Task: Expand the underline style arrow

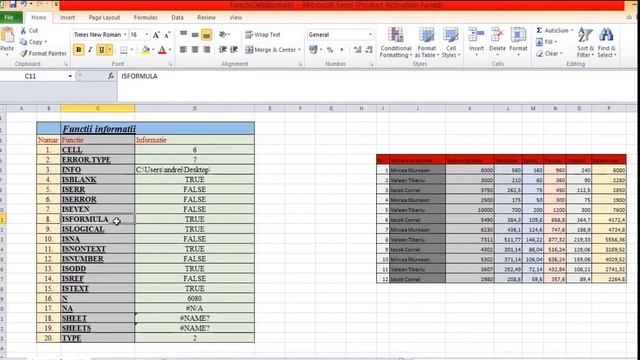Action: tap(109, 50)
